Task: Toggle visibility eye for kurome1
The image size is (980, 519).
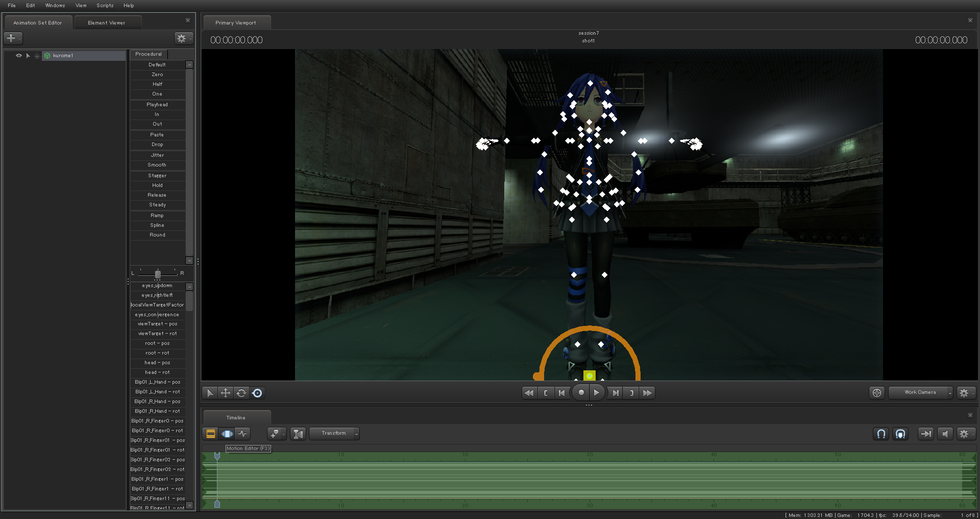Action: [x=18, y=56]
